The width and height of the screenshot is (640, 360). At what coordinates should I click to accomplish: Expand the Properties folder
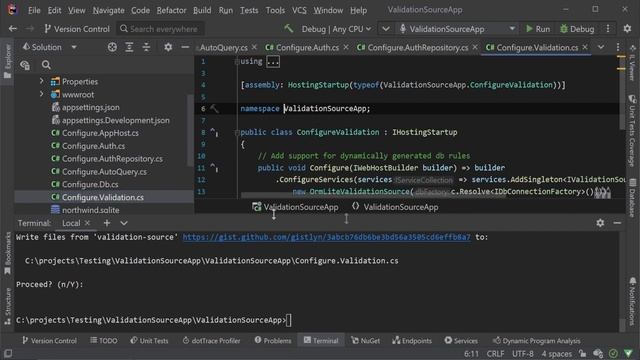click(x=41, y=81)
